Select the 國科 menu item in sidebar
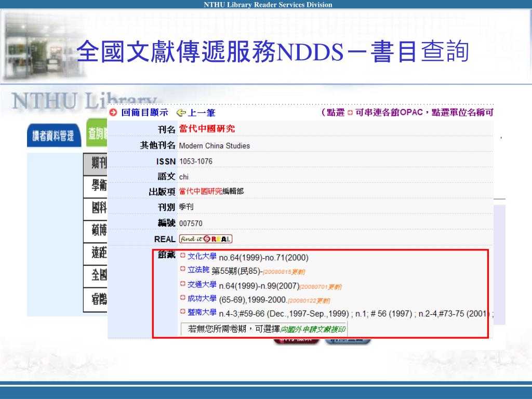Screen dimensions: 532x399 click(96, 209)
